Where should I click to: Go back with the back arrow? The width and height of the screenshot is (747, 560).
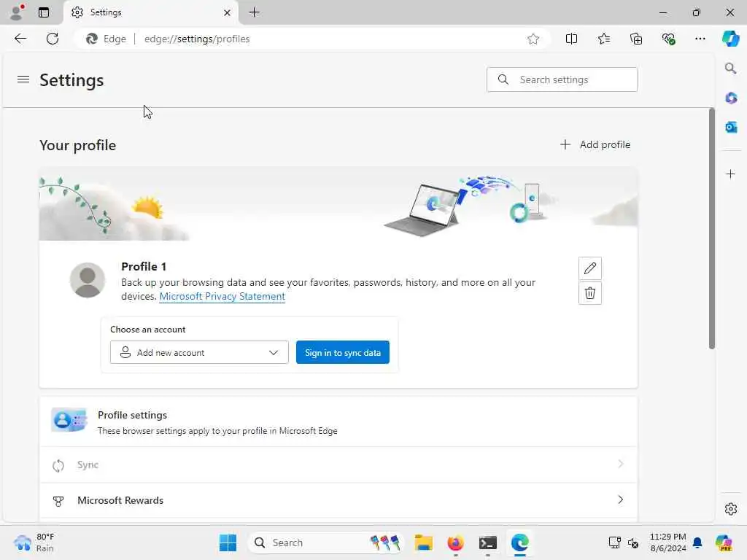pyautogui.click(x=20, y=39)
